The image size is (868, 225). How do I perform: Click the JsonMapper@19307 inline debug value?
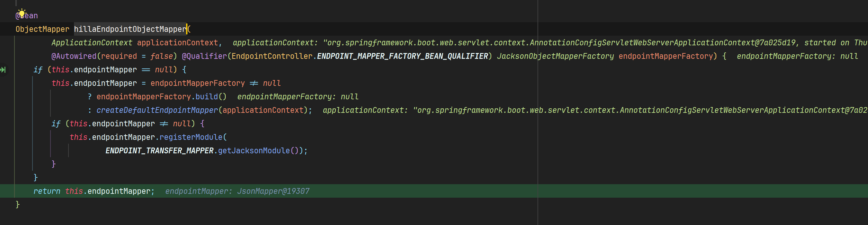(273, 191)
